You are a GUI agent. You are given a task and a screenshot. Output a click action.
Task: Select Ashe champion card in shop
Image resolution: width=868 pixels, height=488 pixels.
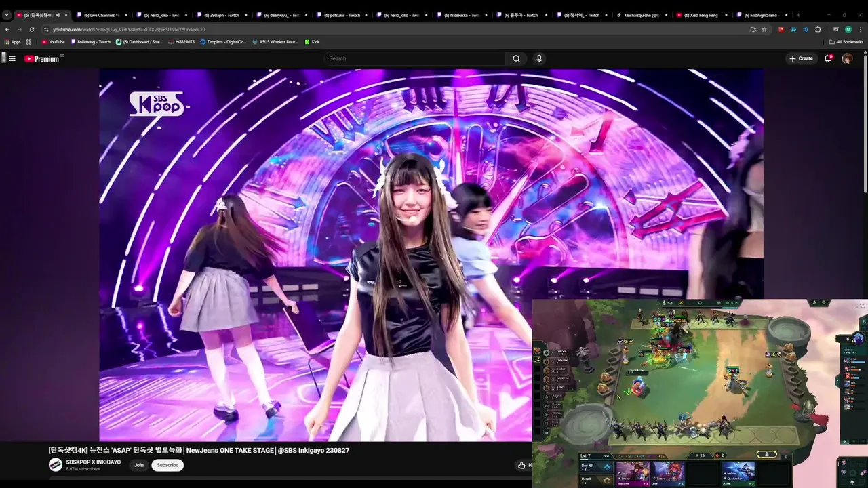738,473
